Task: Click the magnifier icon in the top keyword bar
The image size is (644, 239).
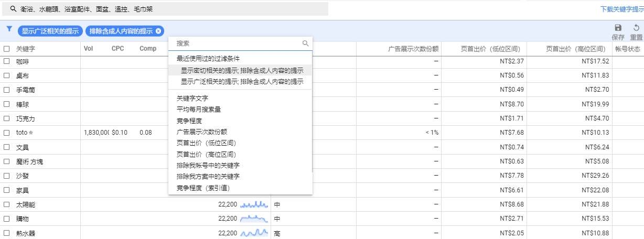Action: [x=13, y=9]
